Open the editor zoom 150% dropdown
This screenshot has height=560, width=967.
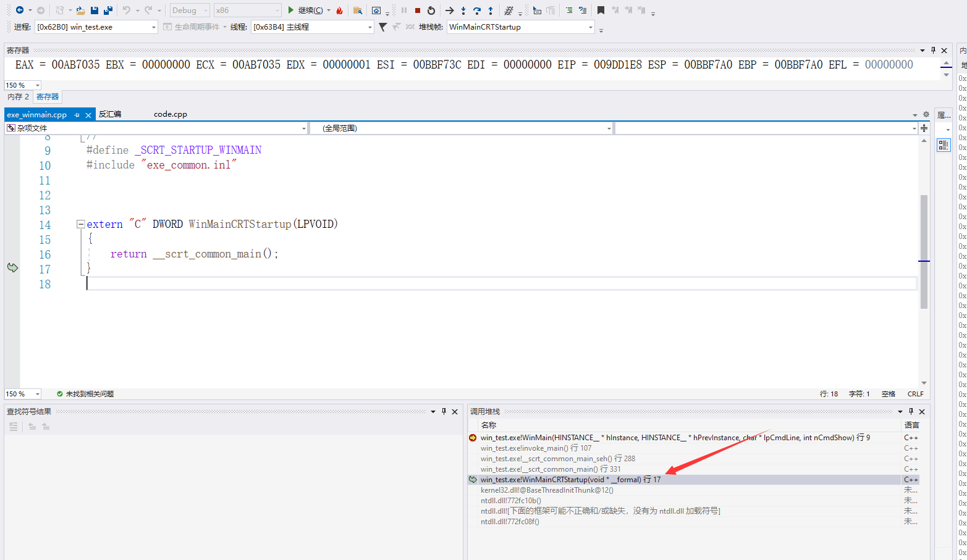point(23,394)
